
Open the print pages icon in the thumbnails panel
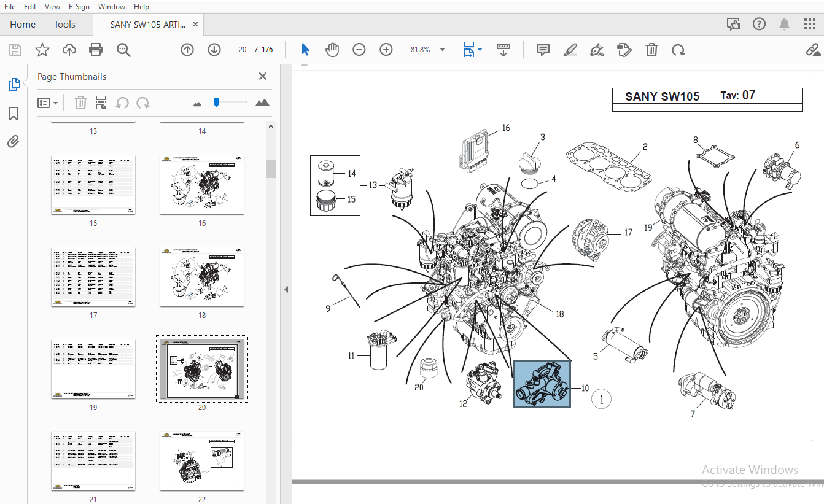coord(101,103)
